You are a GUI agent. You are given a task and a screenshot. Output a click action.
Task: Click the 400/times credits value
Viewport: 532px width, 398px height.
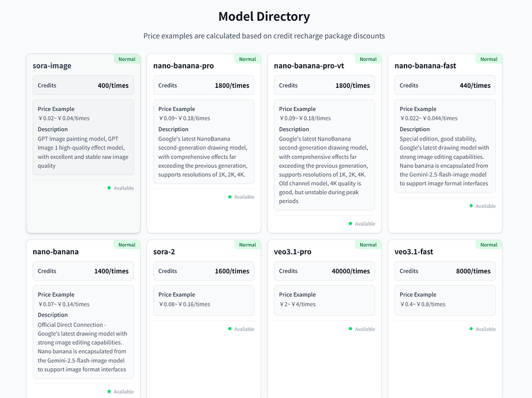click(x=113, y=86)
